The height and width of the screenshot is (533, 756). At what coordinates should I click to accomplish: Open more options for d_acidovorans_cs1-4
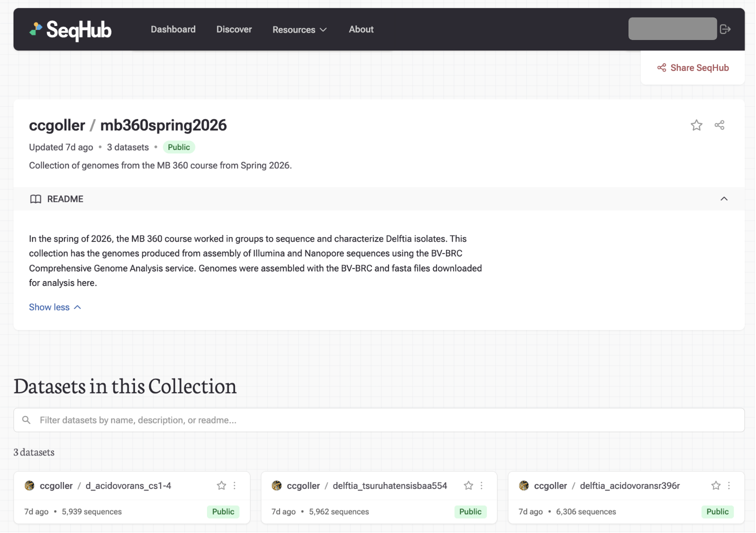click(234, 485)
